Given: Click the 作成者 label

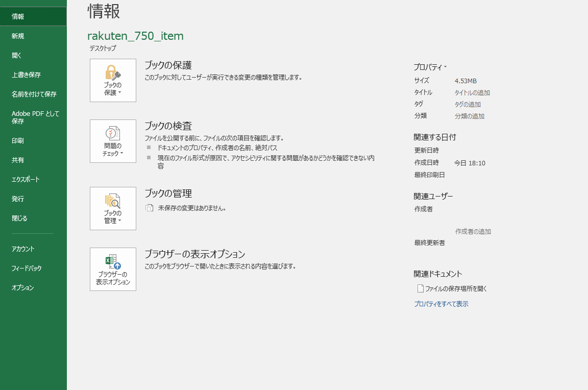Looking at the screenshot, I should tap(424, 209).
